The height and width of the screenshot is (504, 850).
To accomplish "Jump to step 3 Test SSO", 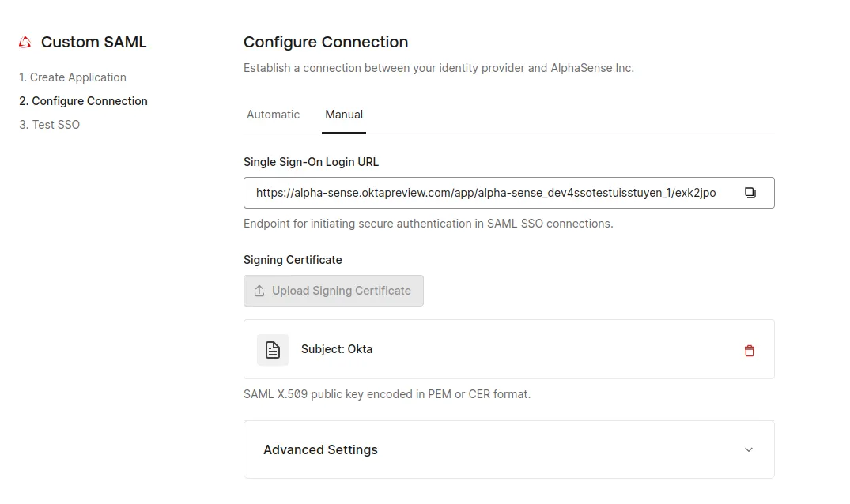I will [49, 125].
